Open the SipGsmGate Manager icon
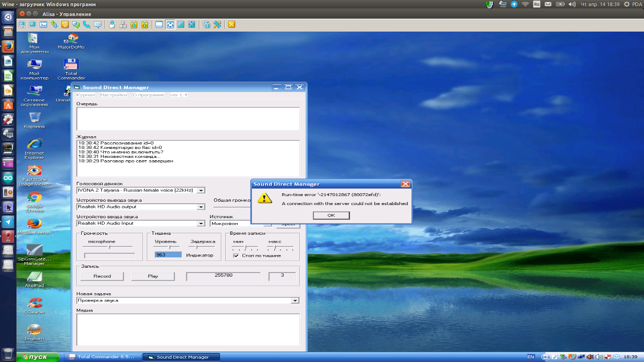The height and width of the screenshot is (362, 644). [34, 250]
